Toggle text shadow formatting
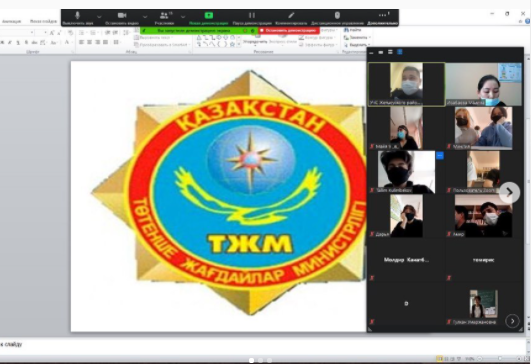The height and width of the screenshot is (364, 531). (26, 43)
